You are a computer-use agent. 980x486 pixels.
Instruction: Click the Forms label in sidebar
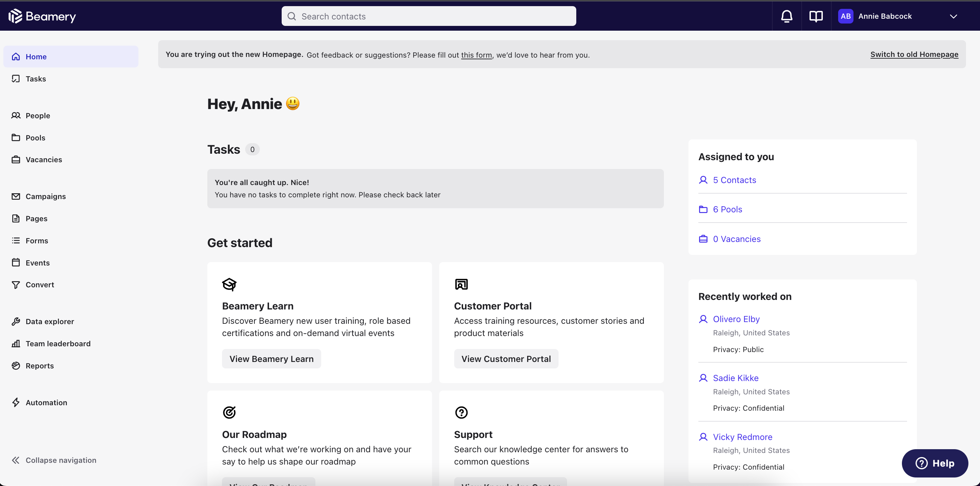tap(37, 241)
